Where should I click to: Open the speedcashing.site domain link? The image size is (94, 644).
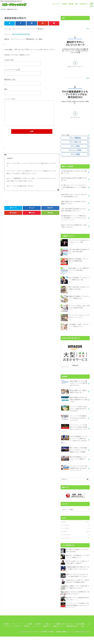(21, 34)
